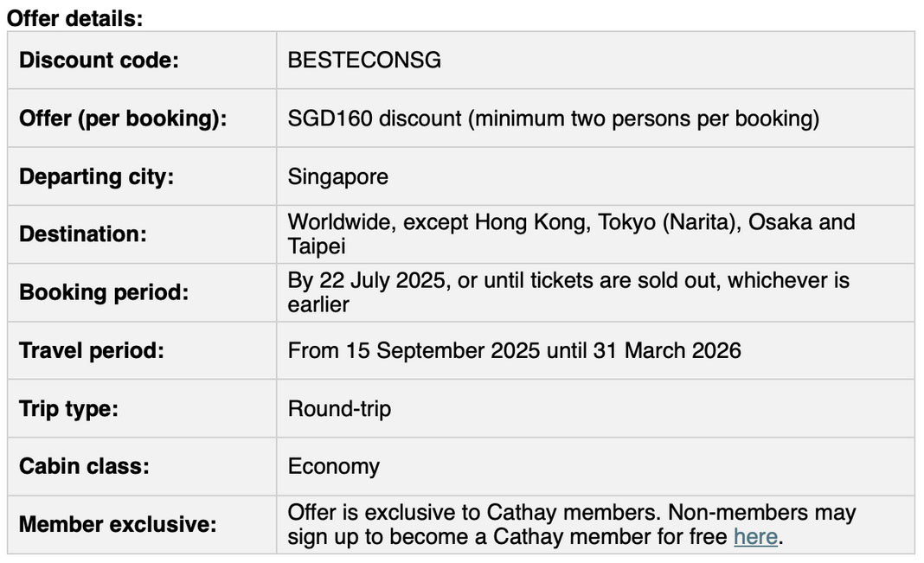Click the Singapore value cell
The width and height of the screenshot is (924, 563).
pyautogui.click(x=596, y=176)
